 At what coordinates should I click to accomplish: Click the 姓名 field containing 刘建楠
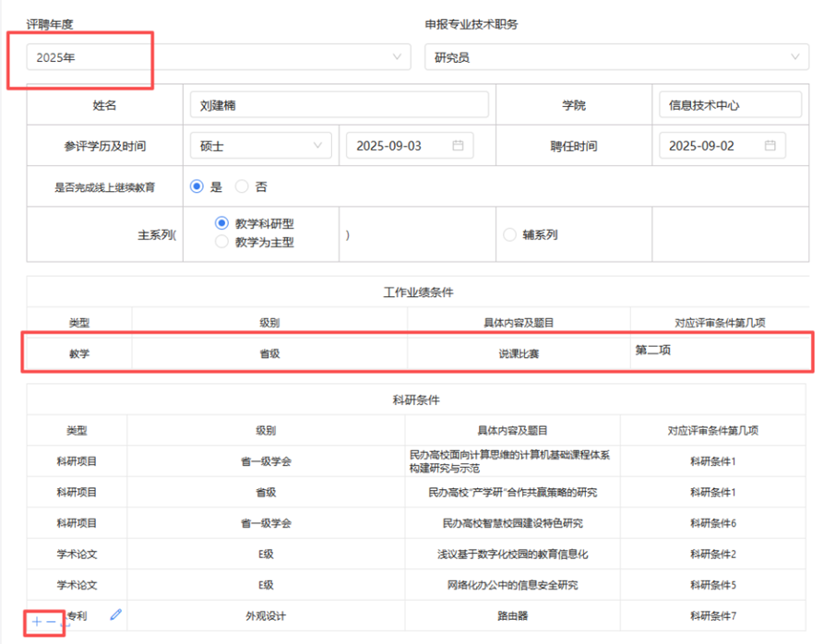(339, 105)
